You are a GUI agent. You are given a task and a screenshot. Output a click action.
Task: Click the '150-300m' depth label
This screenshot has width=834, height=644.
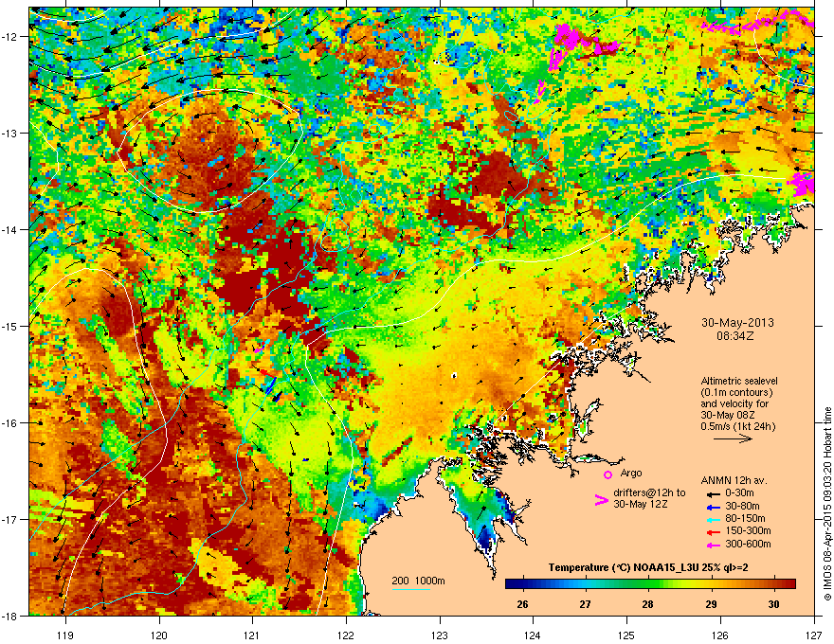pos(748,530)
